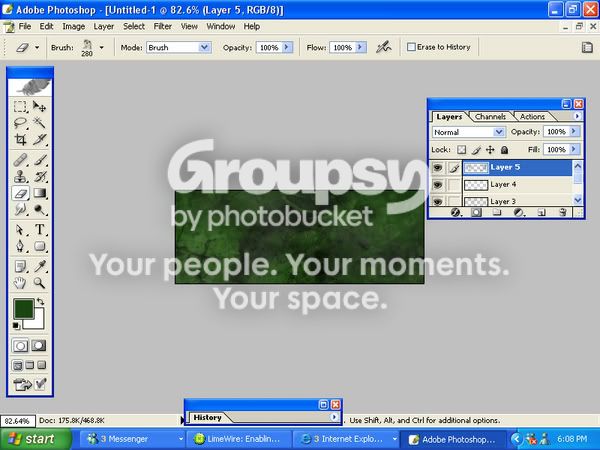Select the Move tool
This screenshot has width=600, height=450.
(39, 106)
